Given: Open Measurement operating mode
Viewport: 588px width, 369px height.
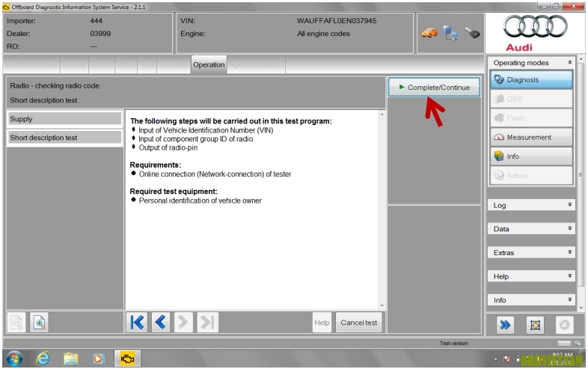Looking at the screenshot, I should pos(531,137).
